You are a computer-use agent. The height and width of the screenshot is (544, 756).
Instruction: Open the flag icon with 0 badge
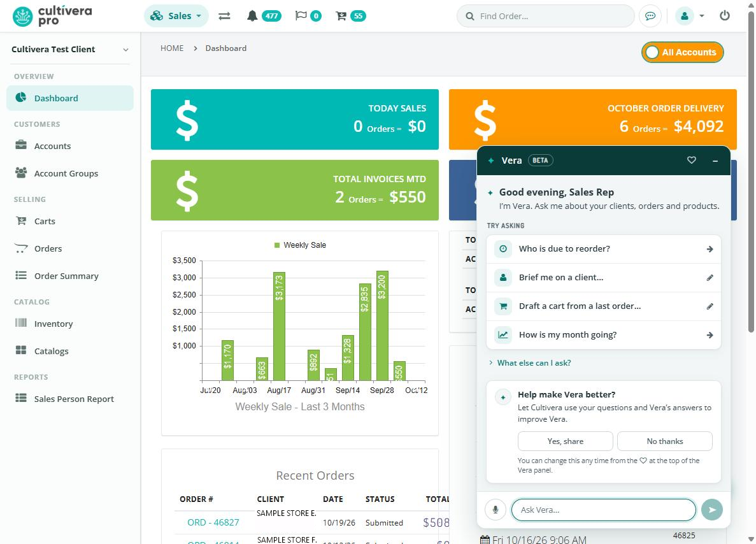click(x=308, y=16)
